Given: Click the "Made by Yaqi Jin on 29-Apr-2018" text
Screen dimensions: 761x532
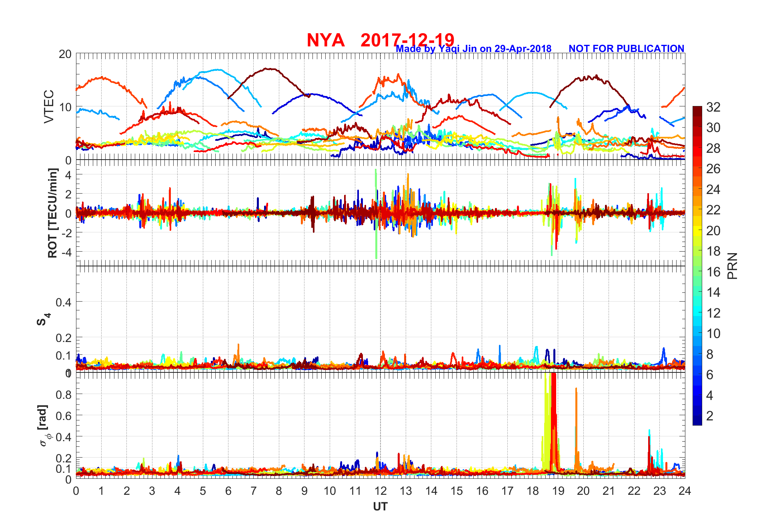Looking at the screenshot, I should point(474,48).
